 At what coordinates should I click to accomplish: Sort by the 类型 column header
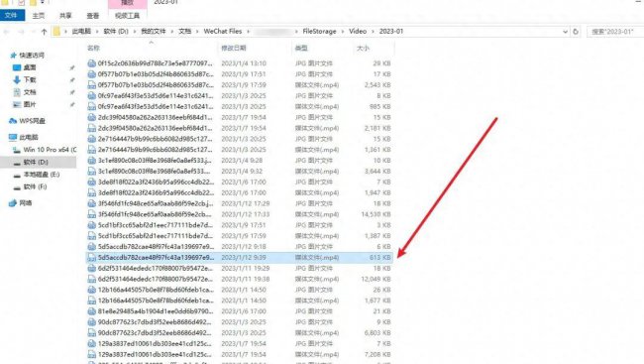301,49
